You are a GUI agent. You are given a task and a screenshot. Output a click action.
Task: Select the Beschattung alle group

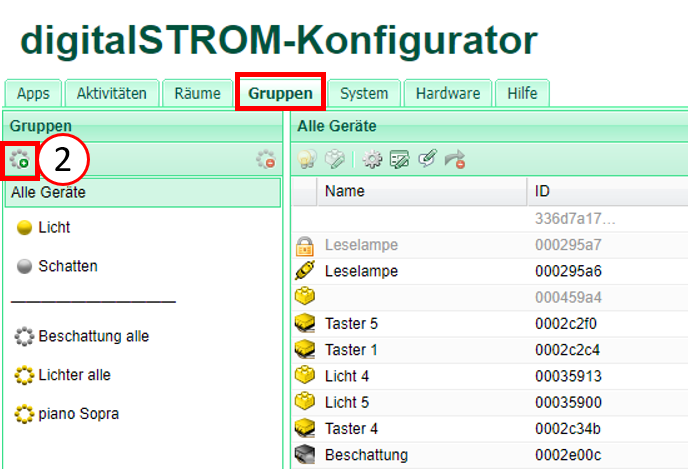click(x=93, y=336)
